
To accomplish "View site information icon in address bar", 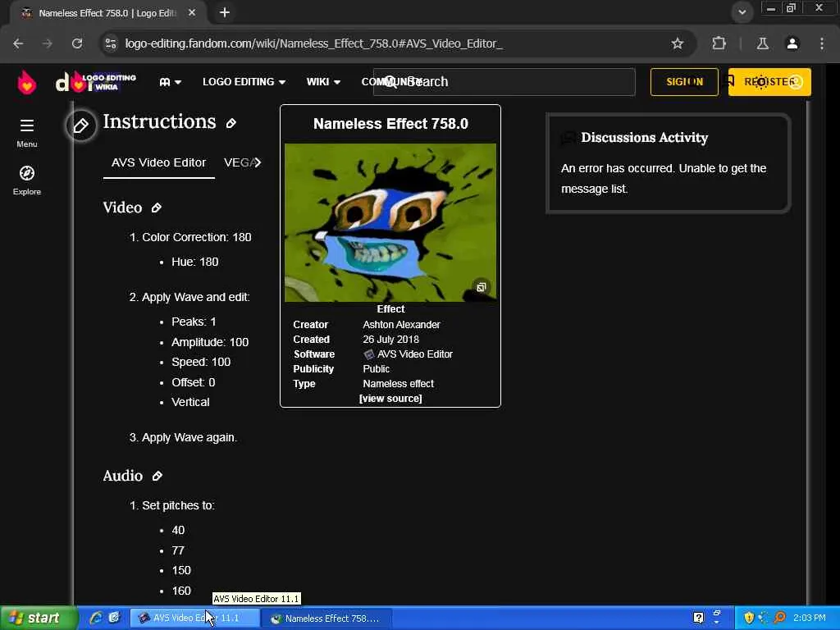I will coord(111,43).
